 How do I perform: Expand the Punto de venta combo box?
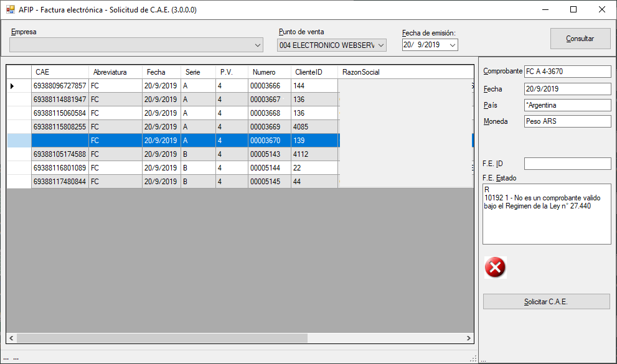[x=381, y=45]
